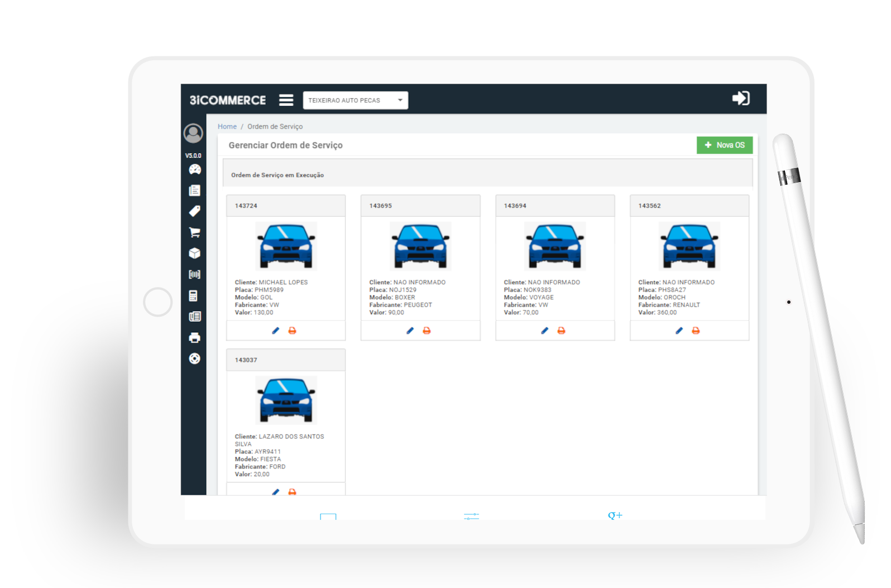Image resolution: width=891 pixels, height=588 pixels.
Task: Click model BOXER text
Action: pos(405,298)
